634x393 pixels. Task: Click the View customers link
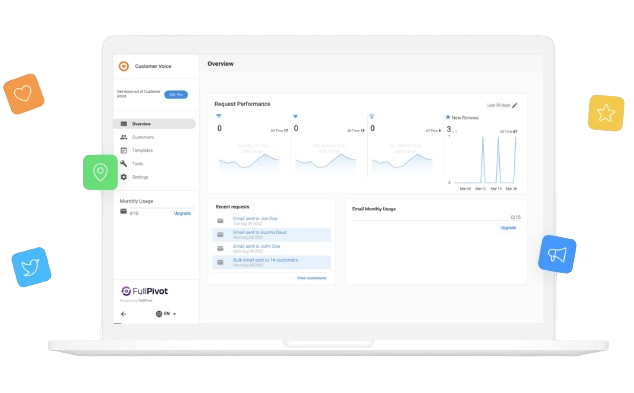pyautogui.click(x=311, y=278)
